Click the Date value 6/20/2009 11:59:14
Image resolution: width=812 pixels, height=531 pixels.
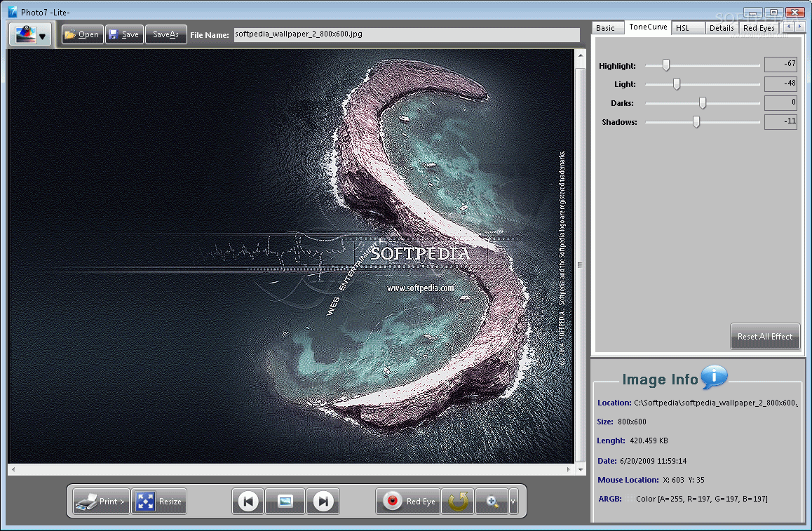click(653, 461)
